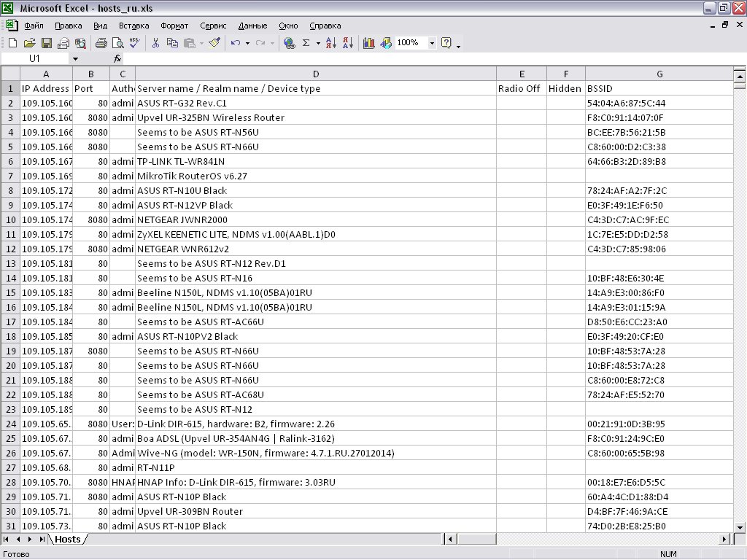Click horizontal scrollbar right arrow

tap(724, 539)
